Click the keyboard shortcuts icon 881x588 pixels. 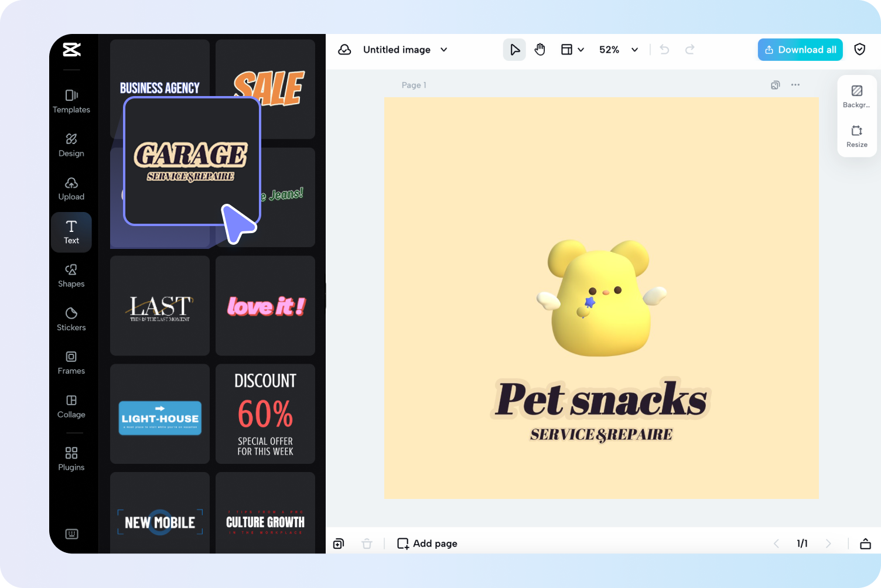pyautogui.click(x=71, y=534)
